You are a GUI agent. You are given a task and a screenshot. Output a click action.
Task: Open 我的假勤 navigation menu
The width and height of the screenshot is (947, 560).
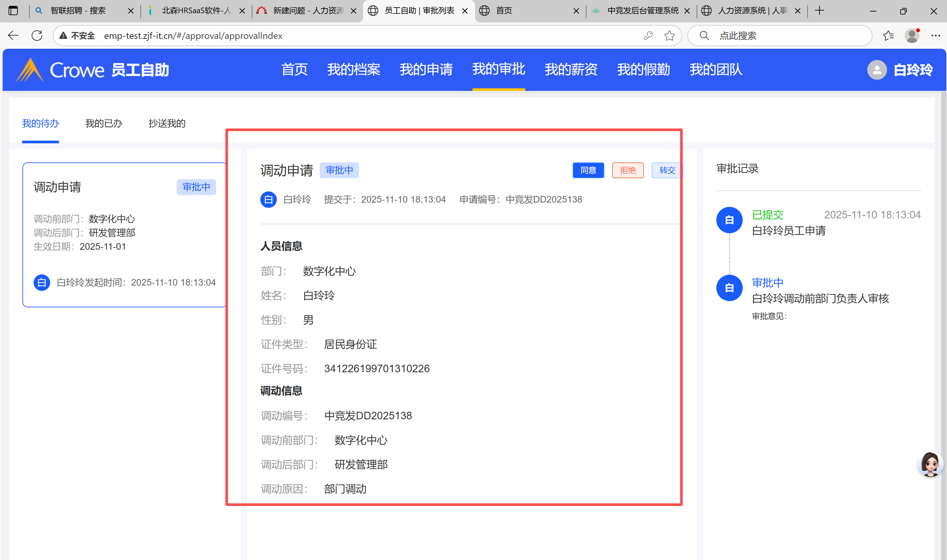tap(643, 70)
